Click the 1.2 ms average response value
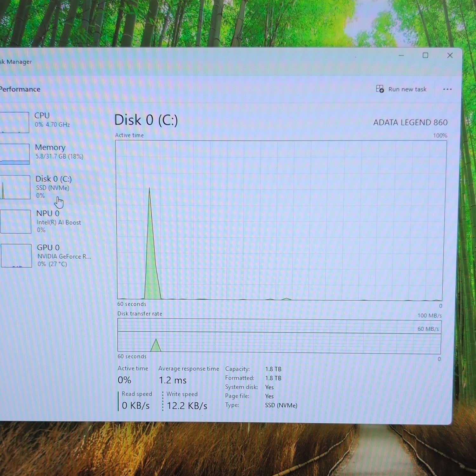This screenshot has height=476, width=476. pos(173,380)
